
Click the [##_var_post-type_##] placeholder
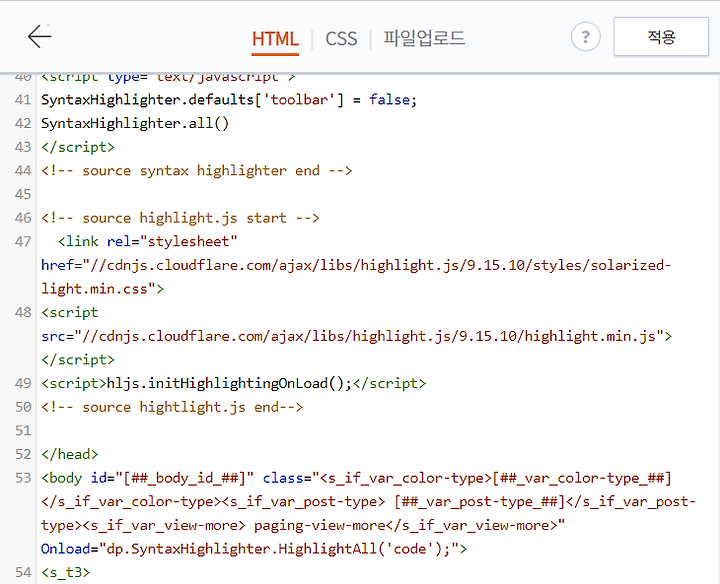pos(479,501)
